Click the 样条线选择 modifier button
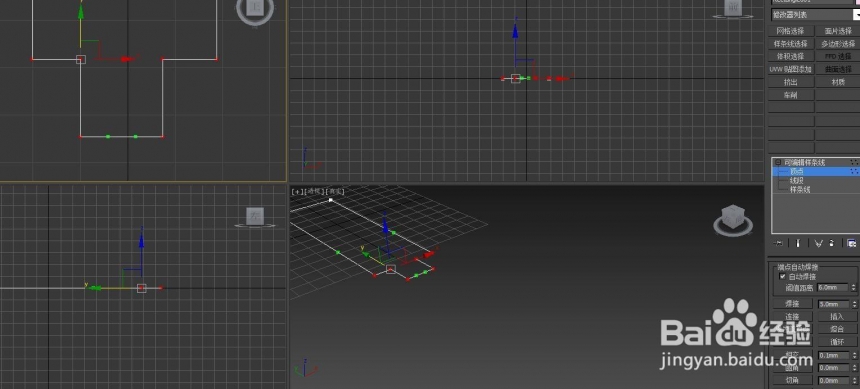860x389 pixels. [790, 43]
